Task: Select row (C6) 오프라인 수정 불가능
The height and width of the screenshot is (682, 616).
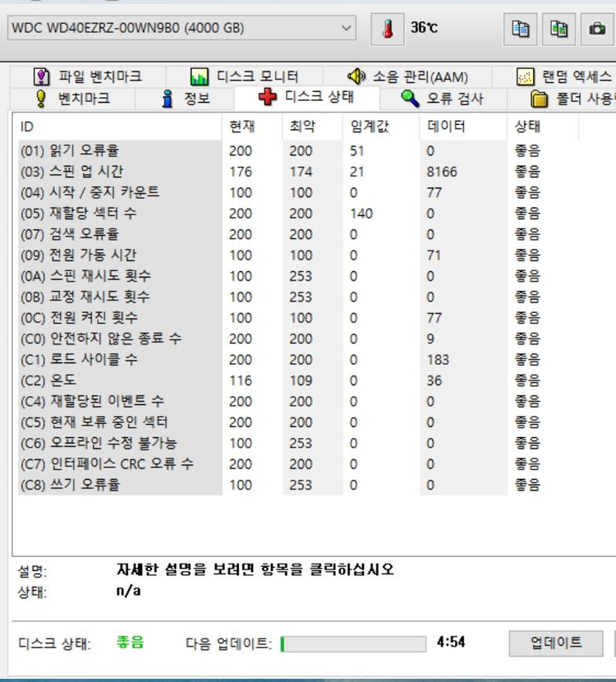Action: click(298, 443)
